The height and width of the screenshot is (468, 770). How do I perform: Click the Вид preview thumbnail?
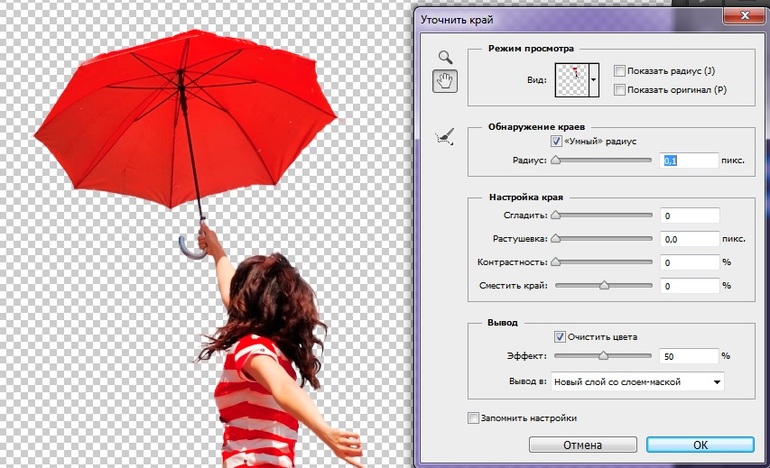[570, 79]
